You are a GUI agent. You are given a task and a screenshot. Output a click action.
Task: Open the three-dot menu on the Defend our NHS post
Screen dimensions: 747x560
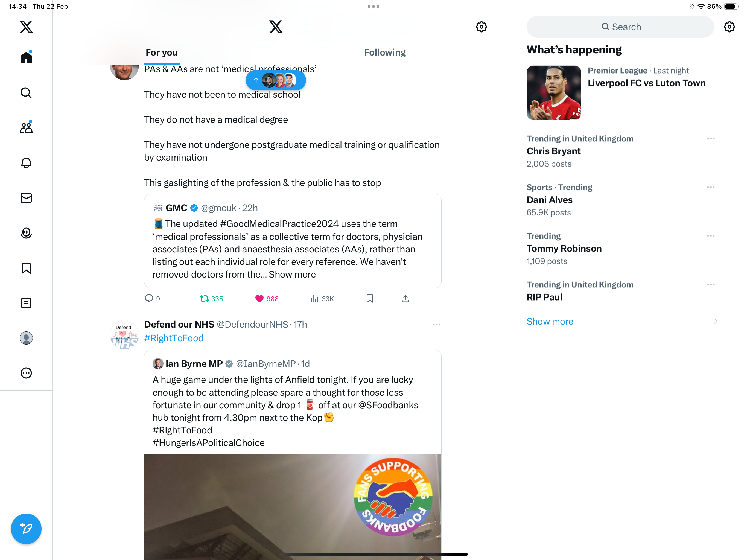click(x=436, y=325)
